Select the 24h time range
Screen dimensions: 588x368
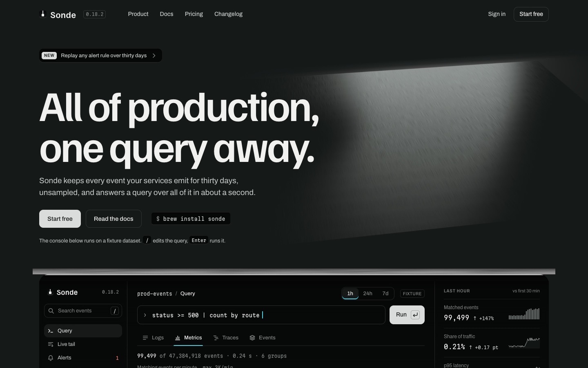[367, 294]
